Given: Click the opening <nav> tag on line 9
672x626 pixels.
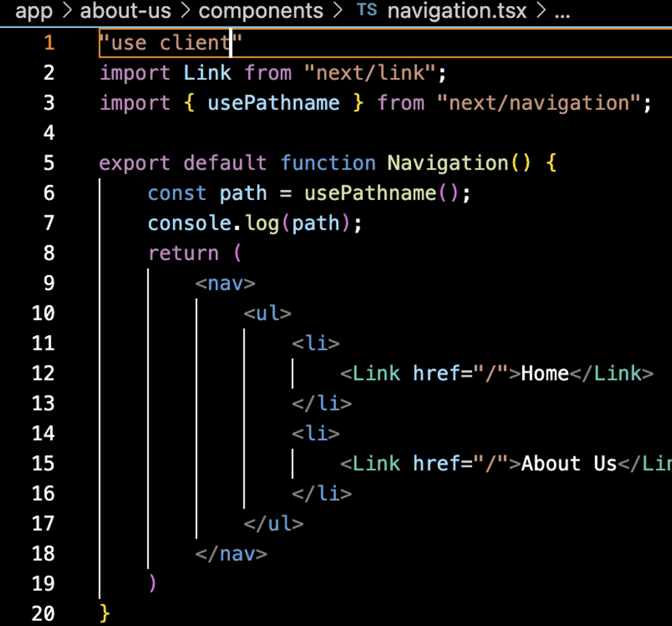Looking at the screenshot, I should tap(225, 284).
